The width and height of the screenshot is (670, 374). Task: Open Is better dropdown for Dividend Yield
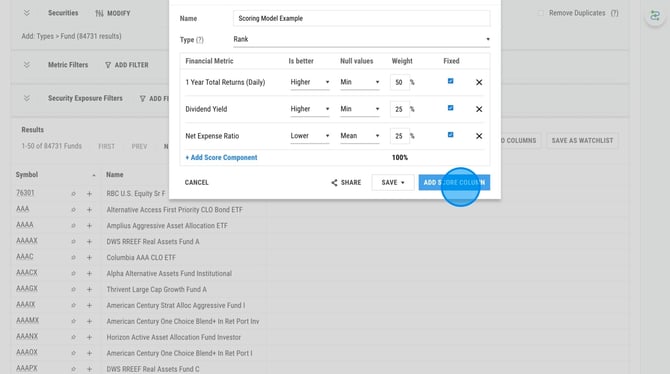pyautogui.click(x=310, y=109)
